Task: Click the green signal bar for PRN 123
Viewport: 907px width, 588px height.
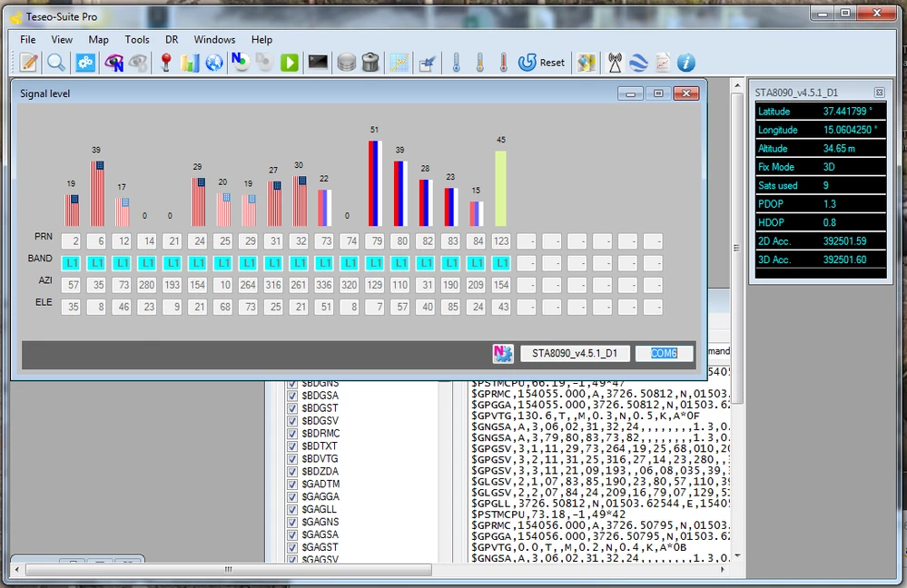Action: point(501,189)
